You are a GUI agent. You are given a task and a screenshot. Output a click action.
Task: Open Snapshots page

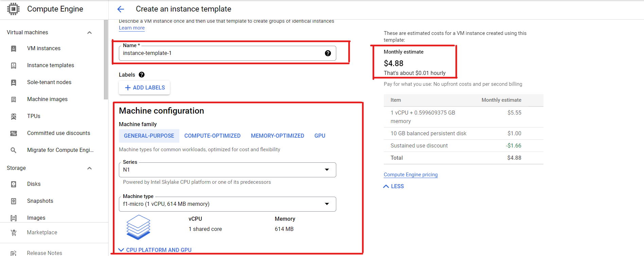pos(40,201)
